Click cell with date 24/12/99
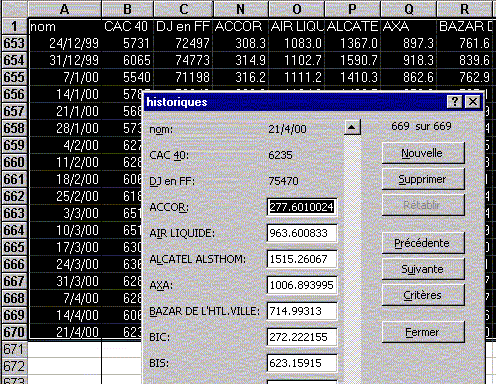 (x=65, y=43)
